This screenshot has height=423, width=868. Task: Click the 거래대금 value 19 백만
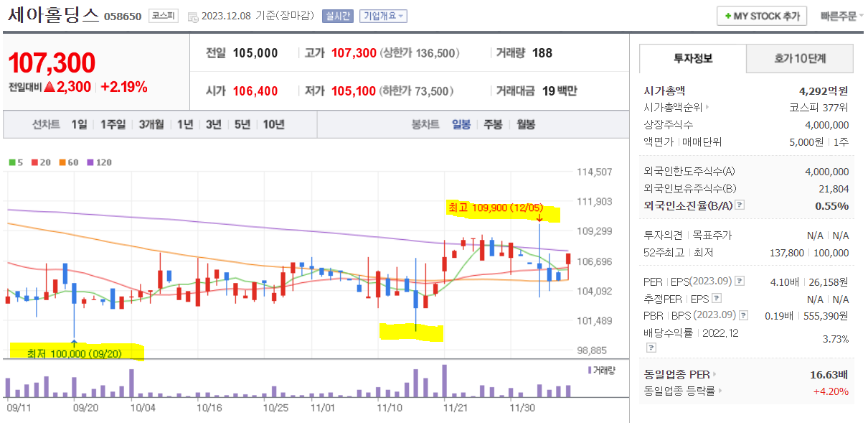click(x=560, y=91)
